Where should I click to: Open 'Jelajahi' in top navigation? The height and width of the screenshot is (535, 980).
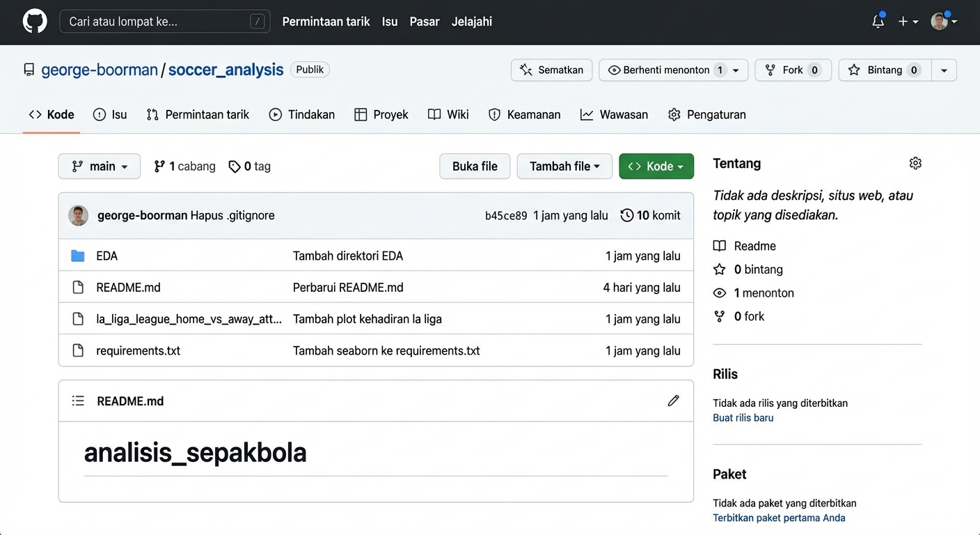(x=472, y=22)
